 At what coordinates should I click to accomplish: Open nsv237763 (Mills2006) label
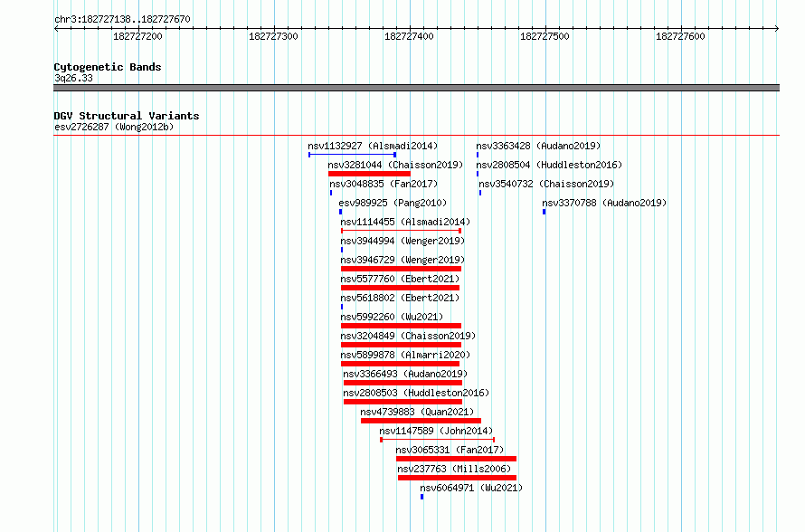[454, 469]
